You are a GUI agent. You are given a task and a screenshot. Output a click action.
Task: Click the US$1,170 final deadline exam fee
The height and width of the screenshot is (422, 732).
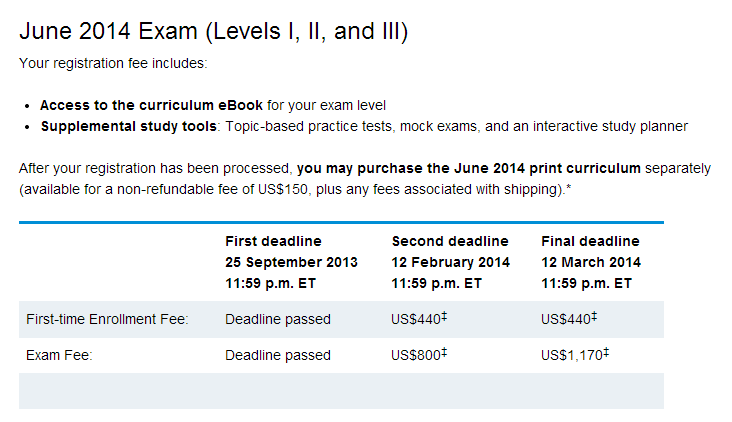[572, 355]
